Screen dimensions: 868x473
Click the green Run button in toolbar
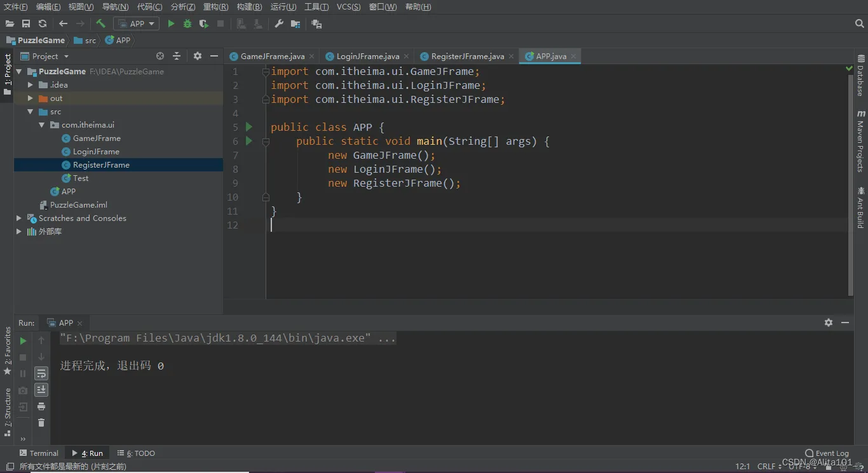point(171,23)
